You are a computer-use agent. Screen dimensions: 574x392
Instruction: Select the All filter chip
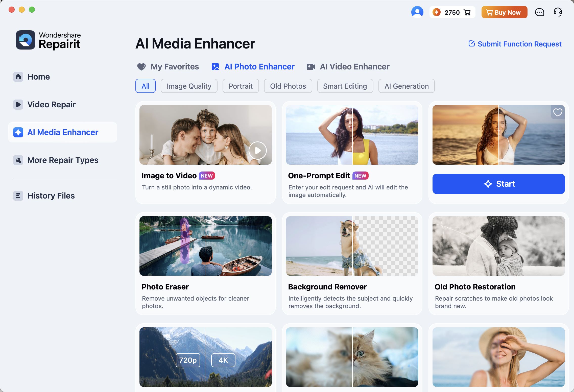pos(146,86)
